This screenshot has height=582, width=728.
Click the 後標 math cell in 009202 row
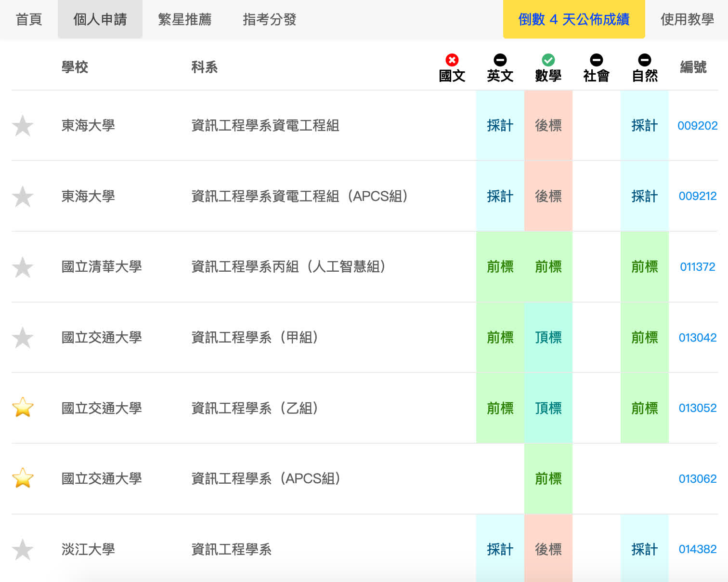point(548,126)
